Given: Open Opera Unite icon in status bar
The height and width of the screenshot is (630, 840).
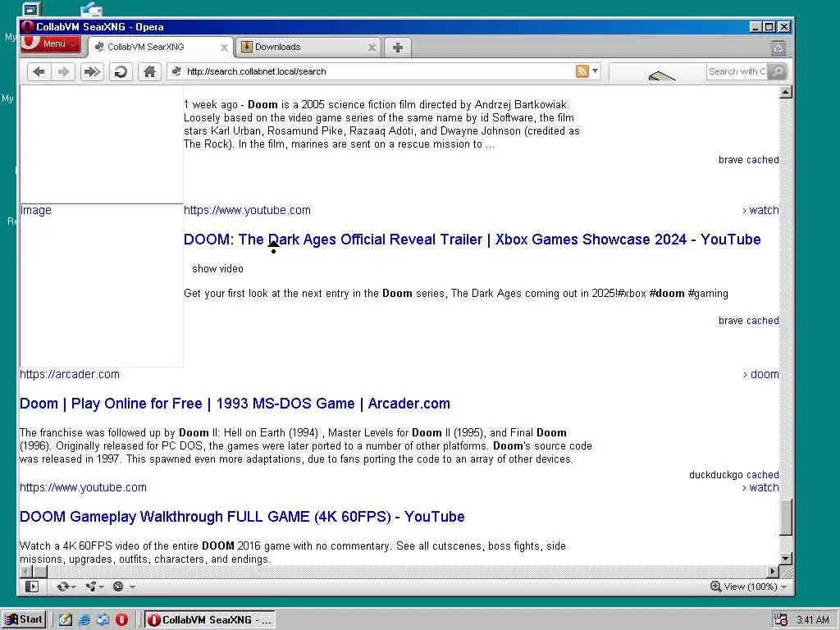Looking at the screenshot, I should tap(94, 587).
